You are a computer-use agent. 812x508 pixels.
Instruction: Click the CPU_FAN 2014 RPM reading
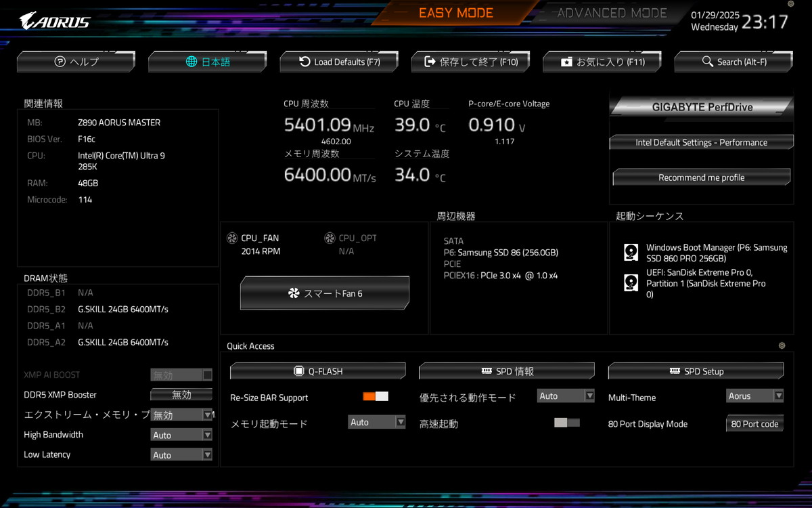coord(261,251)
